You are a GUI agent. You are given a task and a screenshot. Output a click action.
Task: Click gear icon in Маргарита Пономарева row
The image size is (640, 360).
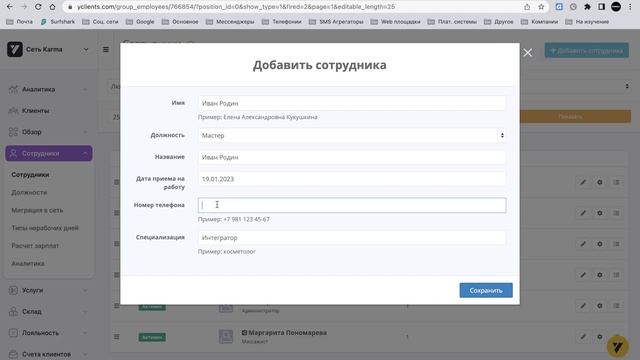(x=600, y=337)
